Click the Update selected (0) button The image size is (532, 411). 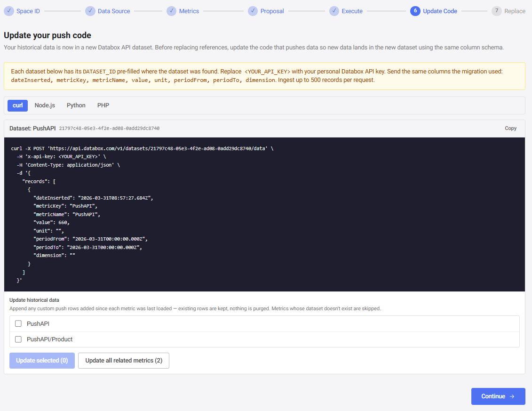coord(42,360)
